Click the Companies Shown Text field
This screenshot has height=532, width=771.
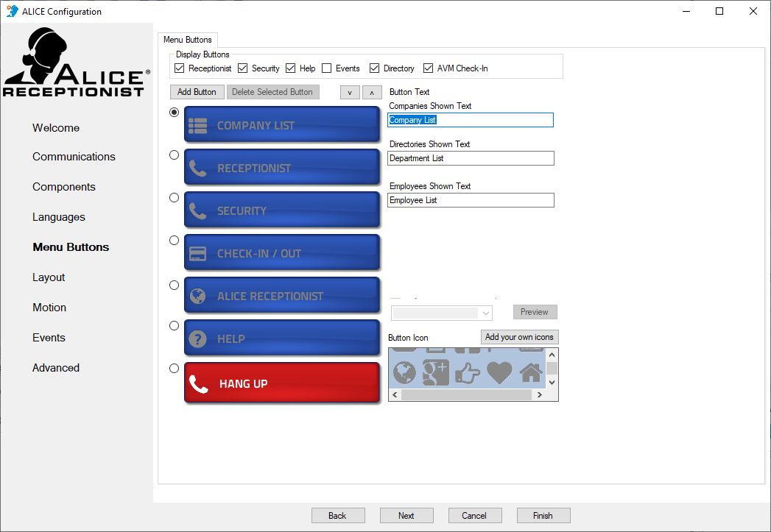click(x=470, y=120)
